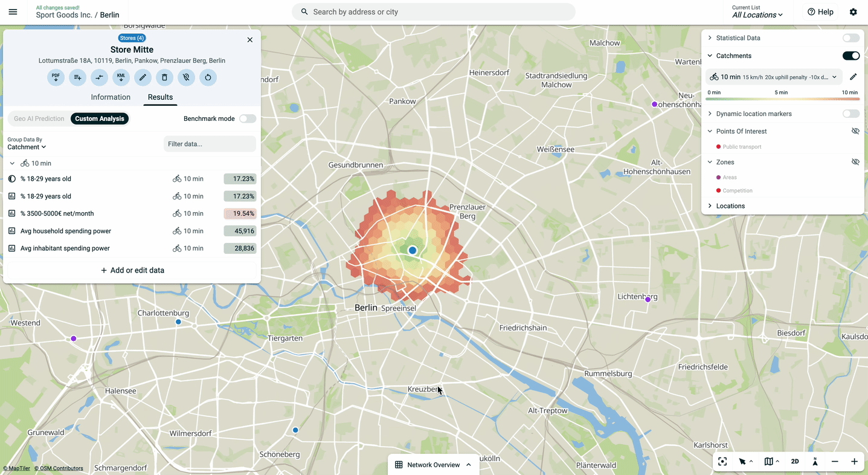Export Store Mitte as KML
Viewport: 868px width, 475px height.
click(x=121, y=77)
